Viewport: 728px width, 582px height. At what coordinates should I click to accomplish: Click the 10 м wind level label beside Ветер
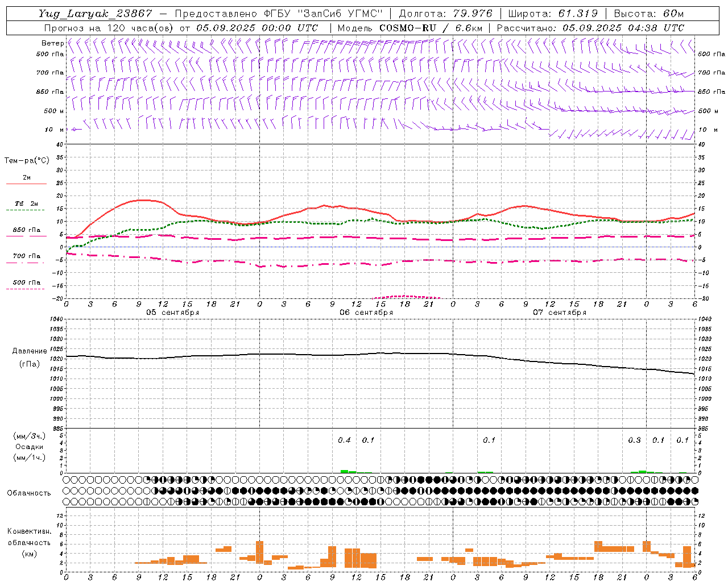(x=54, y=130)
